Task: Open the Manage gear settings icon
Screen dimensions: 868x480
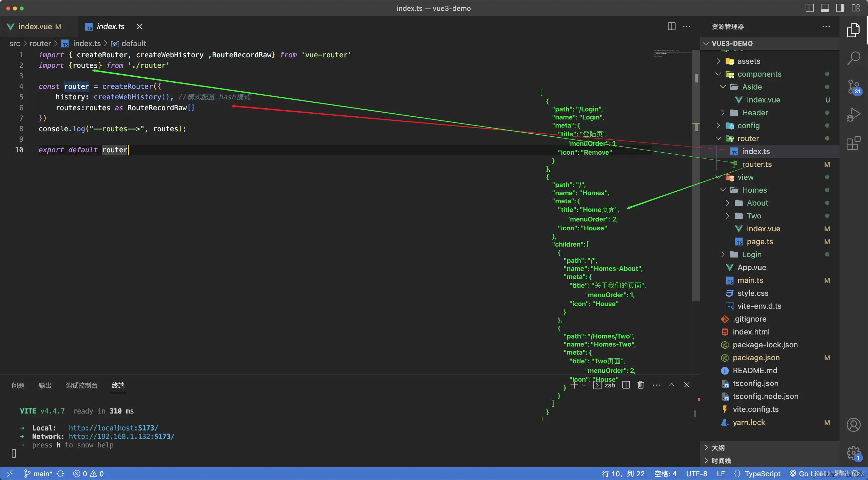Action: tap(853, 453)
